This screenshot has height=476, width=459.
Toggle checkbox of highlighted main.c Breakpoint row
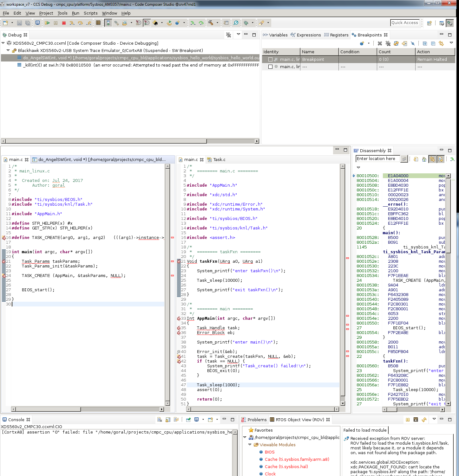(271, 60)
